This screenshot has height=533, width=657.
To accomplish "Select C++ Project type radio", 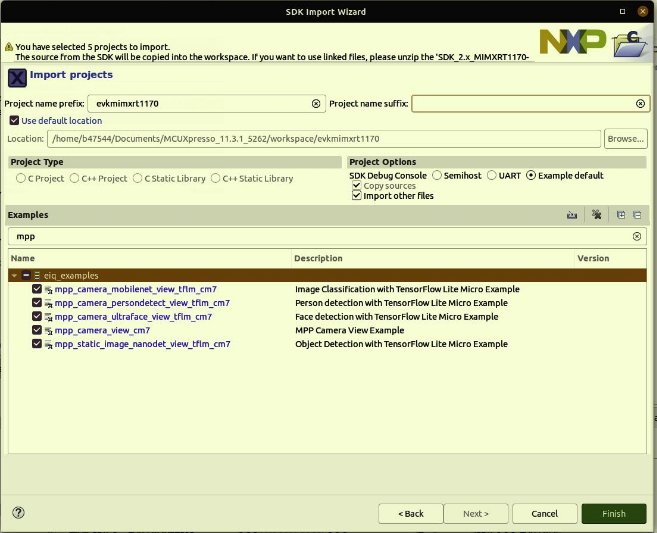I will pos(74,178).
